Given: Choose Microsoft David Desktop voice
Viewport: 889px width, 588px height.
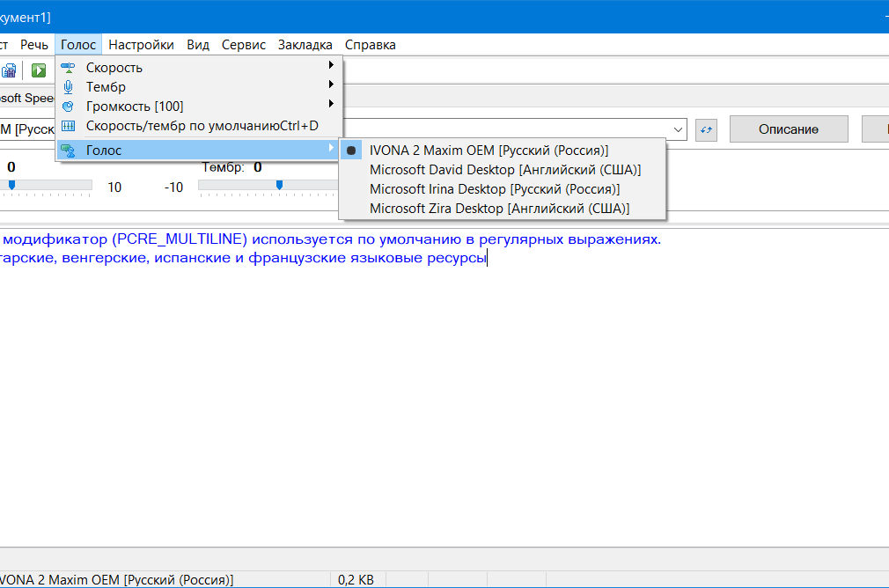Looking at the screenshot, I should click(x=503, y=170).
